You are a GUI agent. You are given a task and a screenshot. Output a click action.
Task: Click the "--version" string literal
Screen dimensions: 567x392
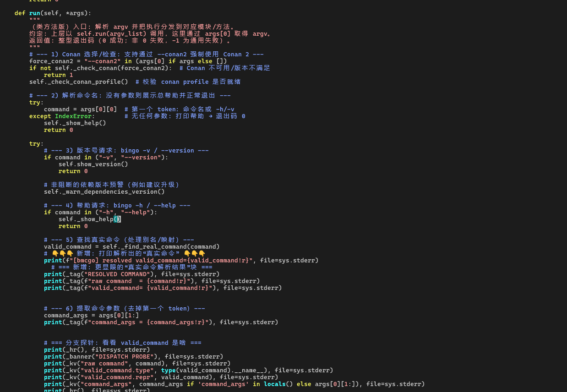point(141,158)
